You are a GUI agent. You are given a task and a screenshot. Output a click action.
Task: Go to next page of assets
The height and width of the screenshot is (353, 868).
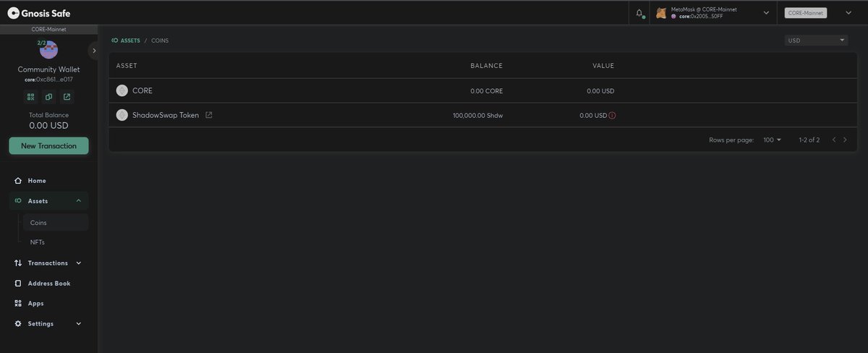(x=845, y=140)
